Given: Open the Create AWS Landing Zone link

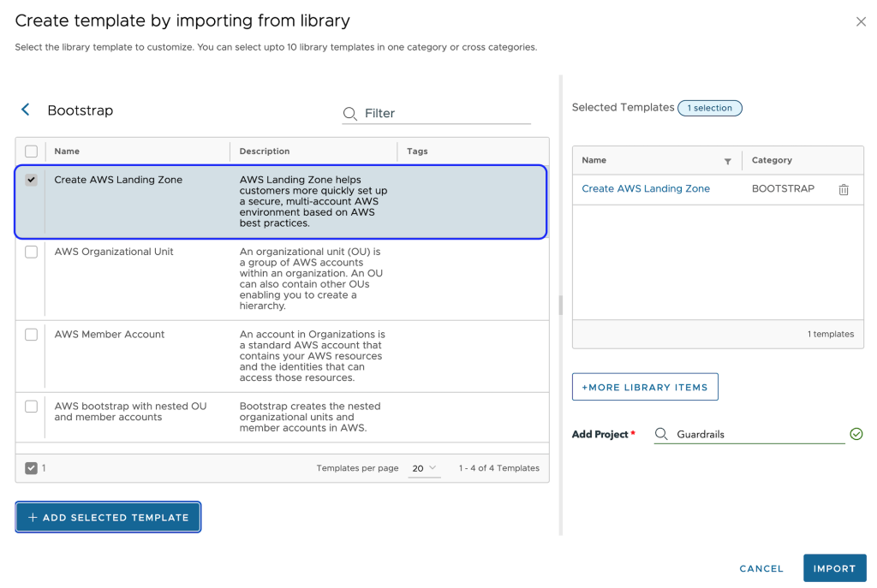Looking at the screenshot, I should pyautogui.click(x=646, y=188).
